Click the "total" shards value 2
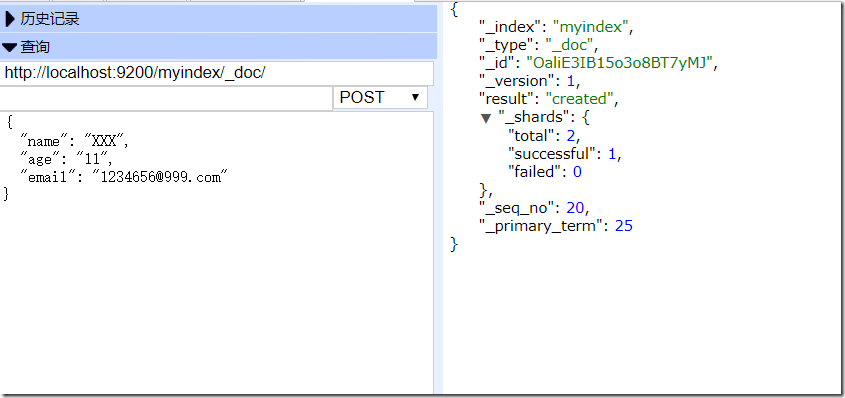Screen dimensions: 845x398 point(571,135)
